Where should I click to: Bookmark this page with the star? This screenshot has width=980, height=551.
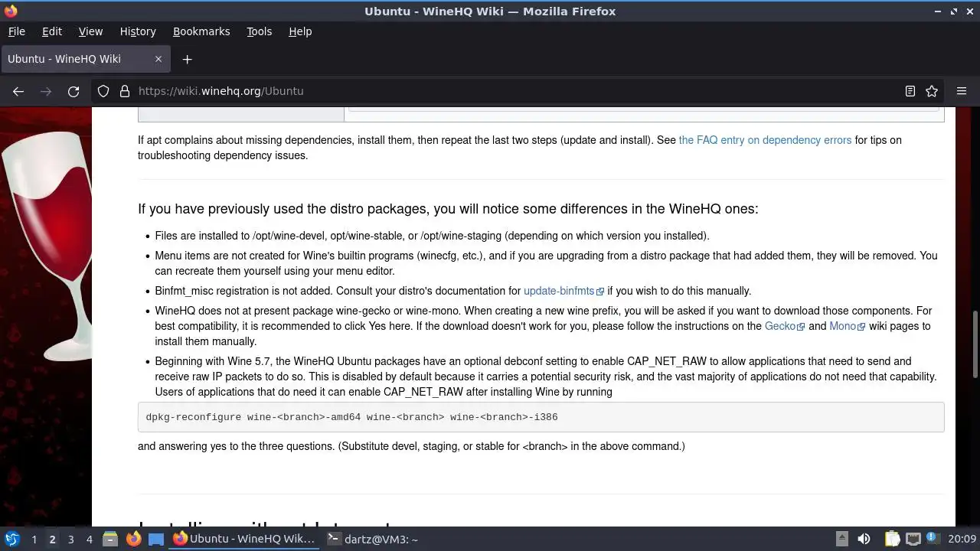932,91
